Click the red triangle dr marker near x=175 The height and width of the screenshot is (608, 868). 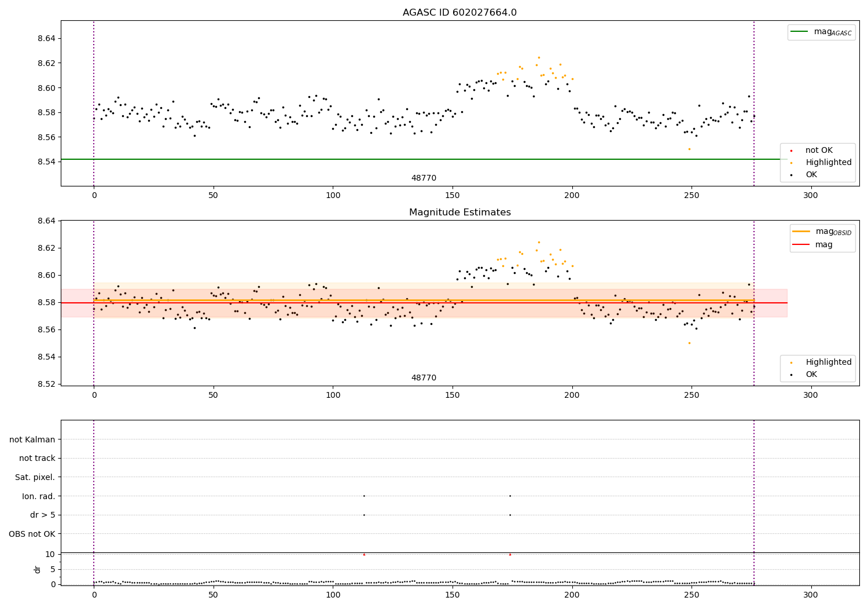(510, 555)
